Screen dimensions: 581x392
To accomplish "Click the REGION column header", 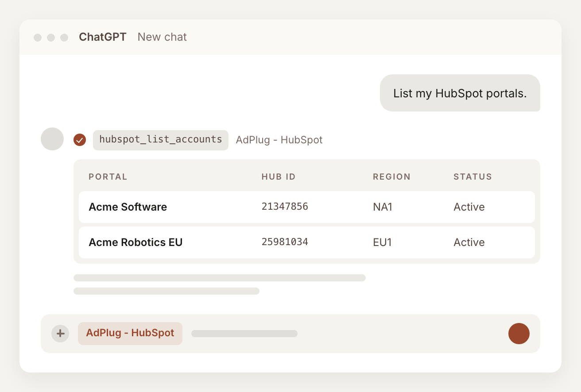I will pyautogui.click(x=392, y=177).
